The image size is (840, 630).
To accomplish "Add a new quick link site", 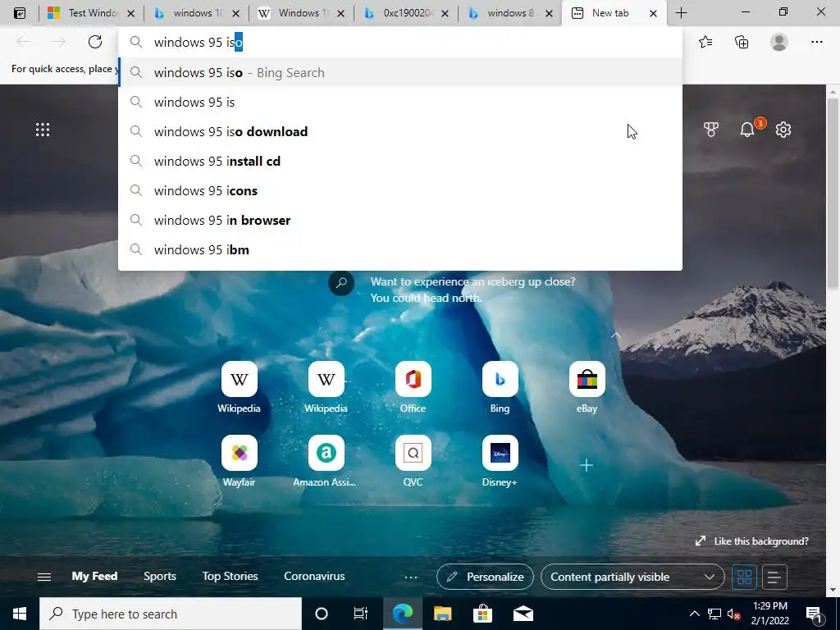I will point(587,465).
